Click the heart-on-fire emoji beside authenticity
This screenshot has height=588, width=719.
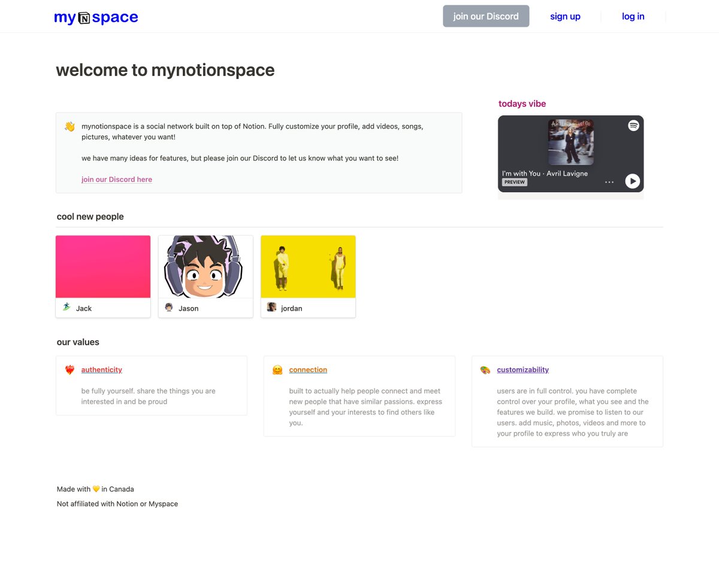click(70, 369)
